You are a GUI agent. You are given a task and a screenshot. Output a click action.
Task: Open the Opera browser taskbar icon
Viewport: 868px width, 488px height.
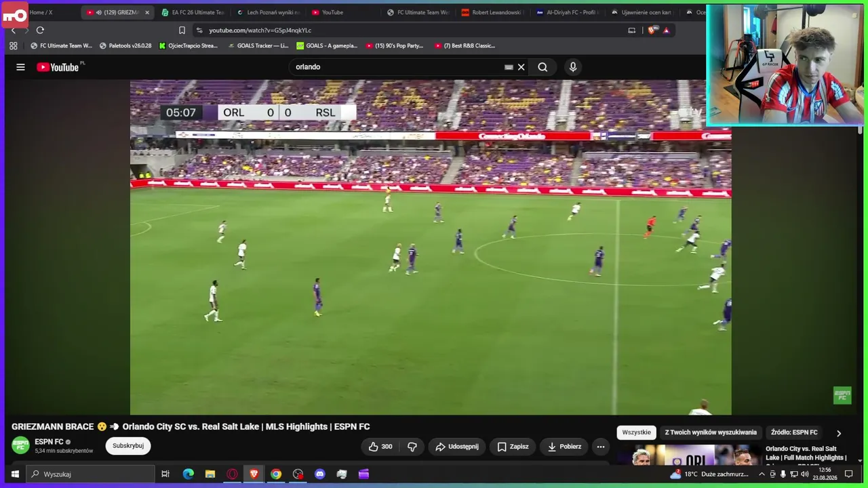[232, 474]
